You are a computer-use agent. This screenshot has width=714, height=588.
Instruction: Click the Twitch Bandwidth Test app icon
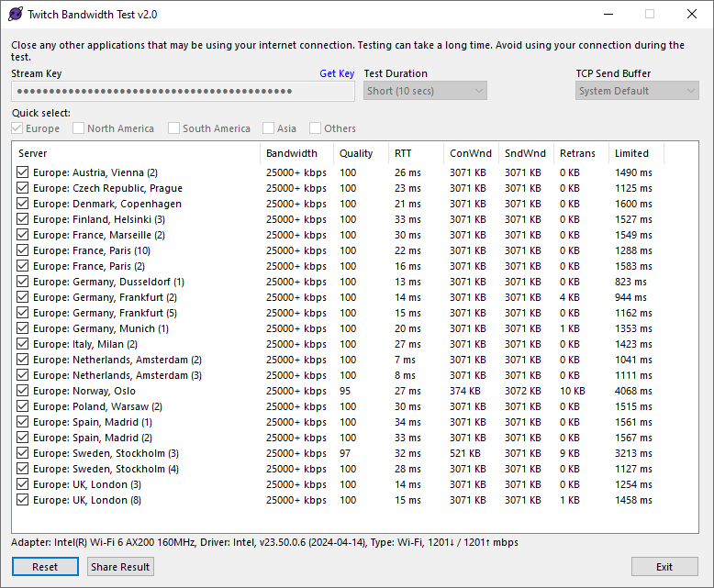(16, 14)
